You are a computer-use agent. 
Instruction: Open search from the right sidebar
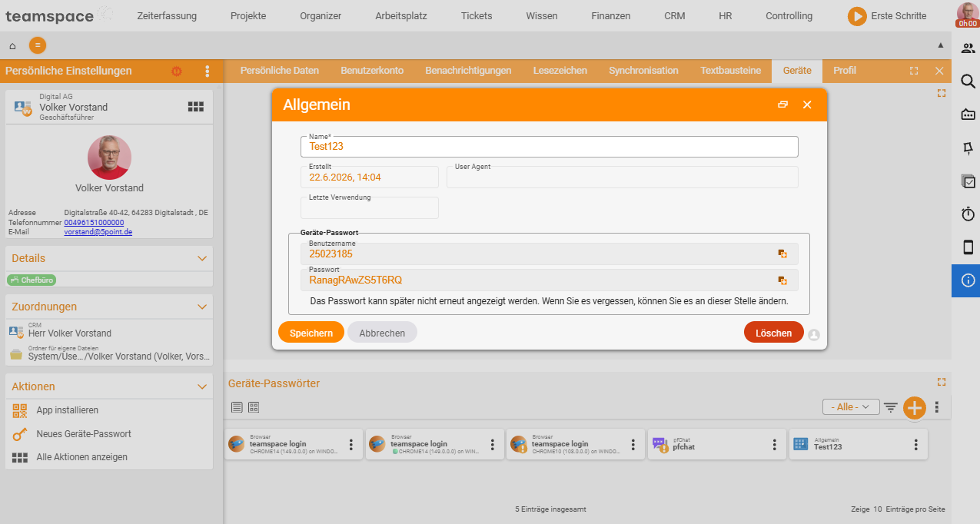(968, 81)
